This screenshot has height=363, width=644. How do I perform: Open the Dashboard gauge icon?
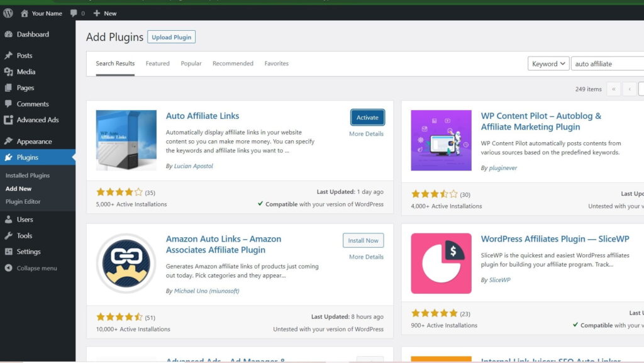click(x=9, y=34)
